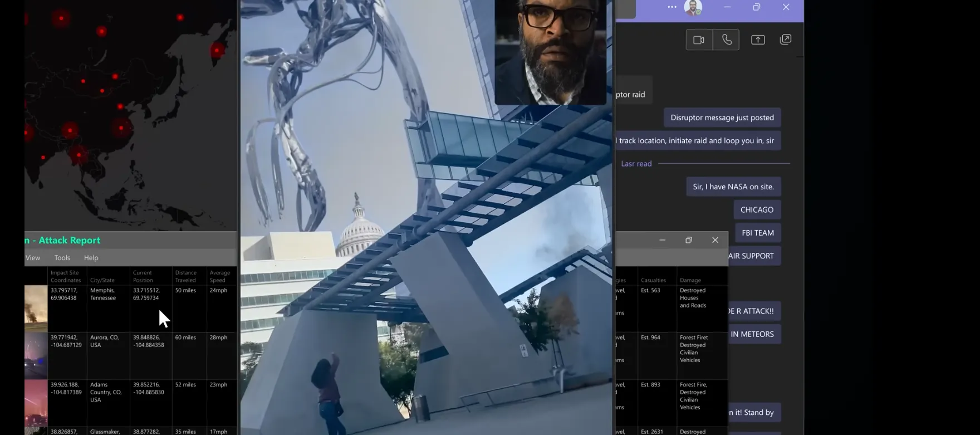Image resolution: width=980 pixels, height=435 pixels.
Task: Open the View menu in Attack Report
Action: 33,258
